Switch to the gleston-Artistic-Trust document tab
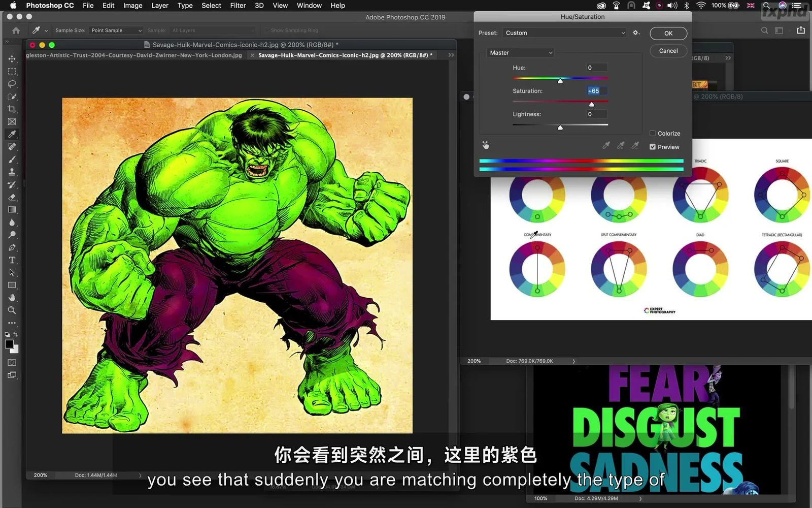This screenshot has height=508, width=812. pos(134,55)
